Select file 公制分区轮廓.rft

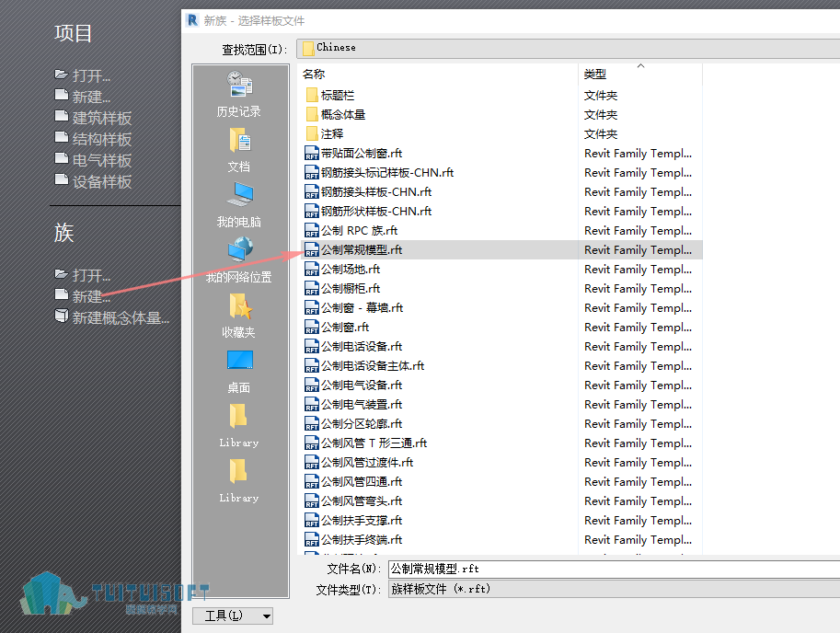[353, 423]
